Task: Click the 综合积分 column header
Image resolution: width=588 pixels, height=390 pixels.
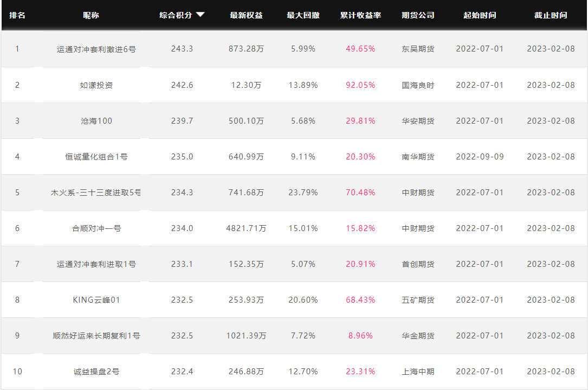Action: 176,15
